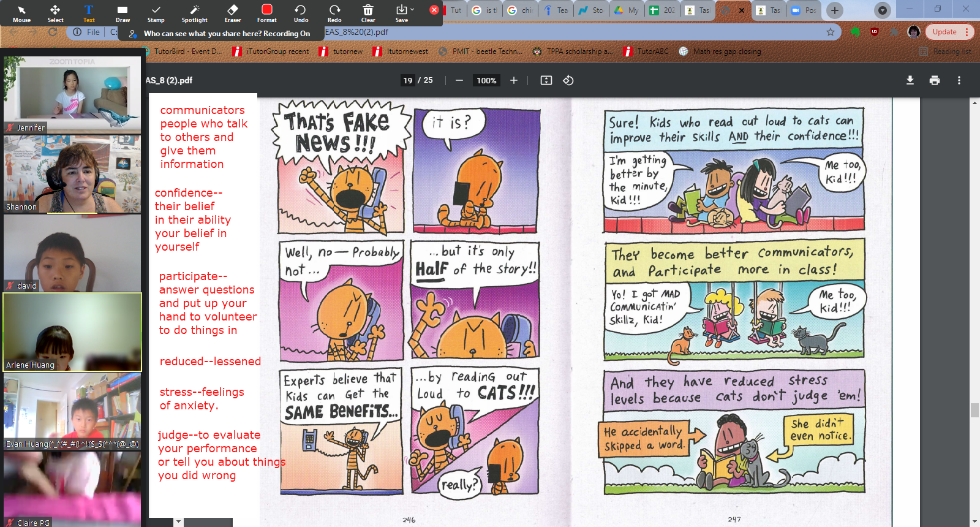Screen dimensions: 980x527
Task: Click the PDF vertical scrollbar thumb
Action: [974, 410]
